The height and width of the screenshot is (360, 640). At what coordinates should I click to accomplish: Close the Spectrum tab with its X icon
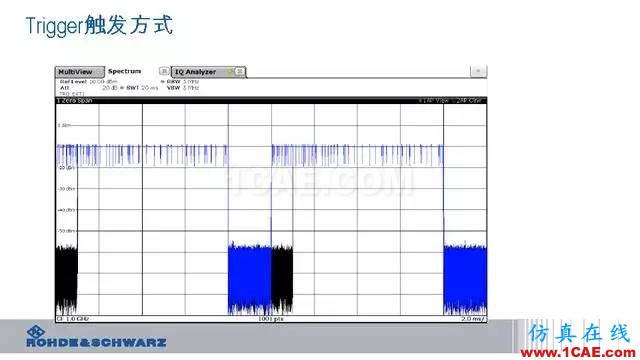(164, 71)
